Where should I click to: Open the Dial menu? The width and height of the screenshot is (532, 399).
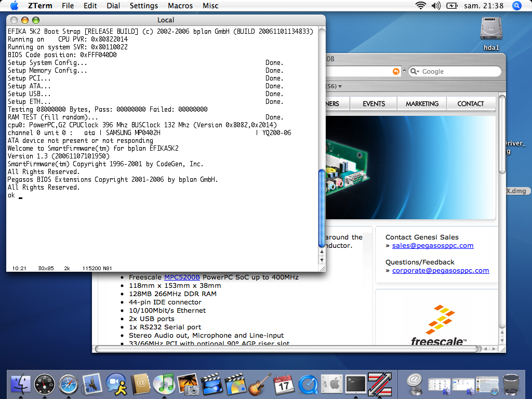(x=113, y=6)
